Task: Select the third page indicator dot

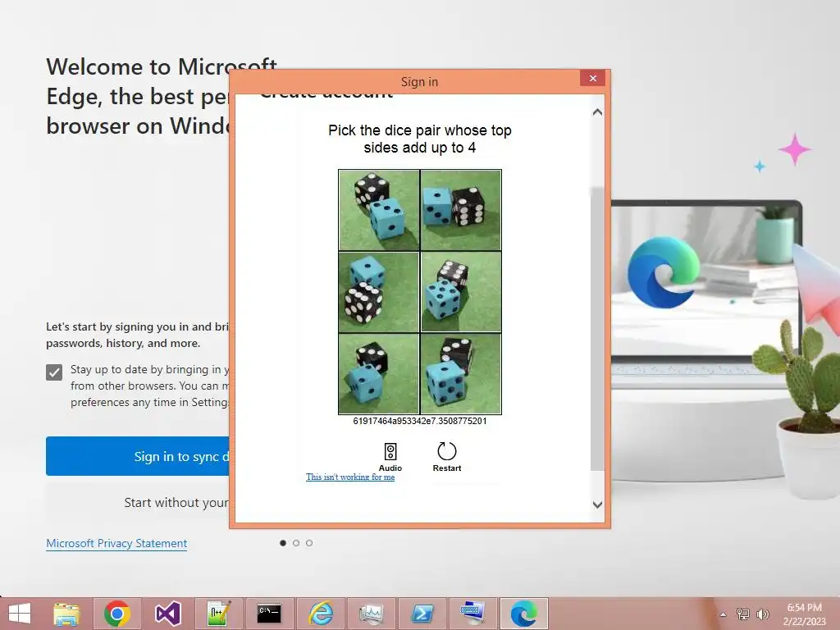Action: 309,543
